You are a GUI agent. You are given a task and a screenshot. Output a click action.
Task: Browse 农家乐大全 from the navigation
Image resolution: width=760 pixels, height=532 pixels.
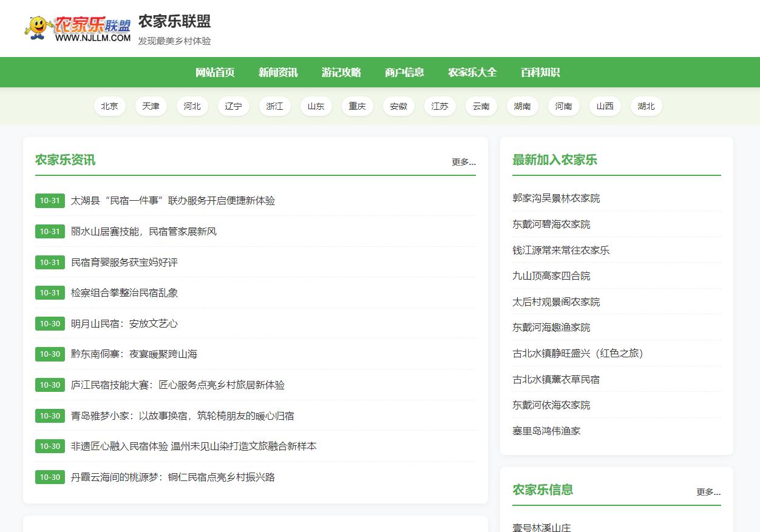(x=472, y=72)
